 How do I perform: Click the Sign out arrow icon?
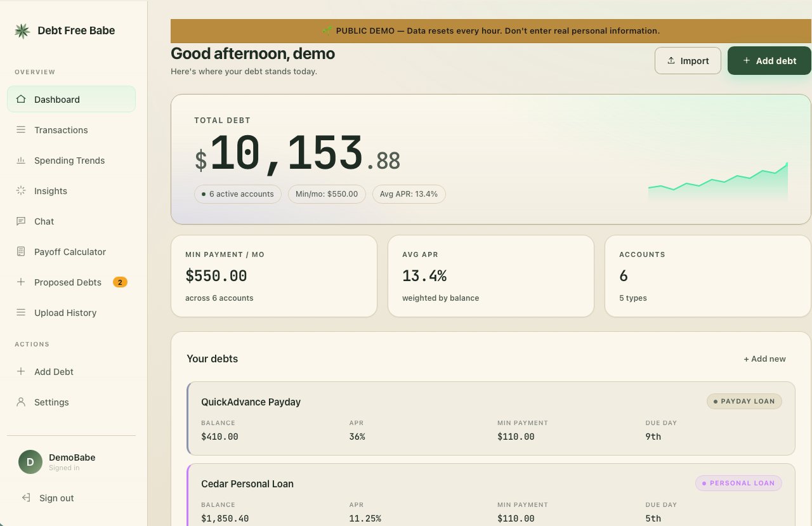pos(26,497)
